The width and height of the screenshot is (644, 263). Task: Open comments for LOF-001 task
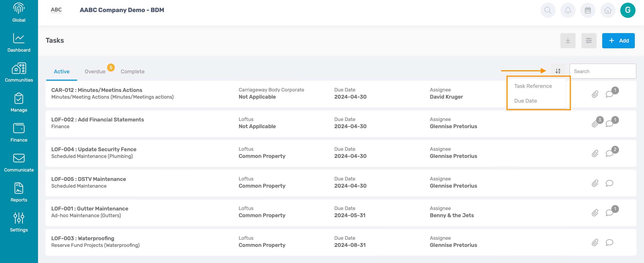(x=610, y=213)
